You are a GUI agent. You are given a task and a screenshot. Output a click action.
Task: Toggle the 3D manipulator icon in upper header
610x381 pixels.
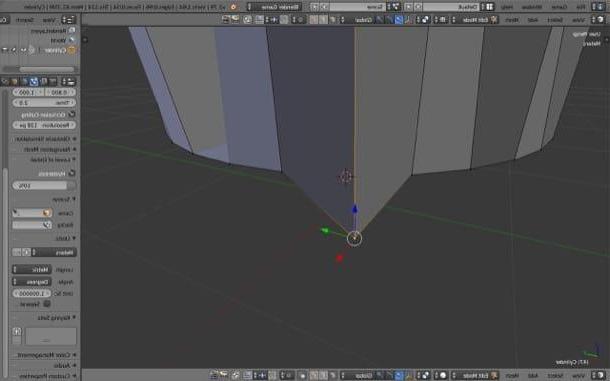point(408,19)
